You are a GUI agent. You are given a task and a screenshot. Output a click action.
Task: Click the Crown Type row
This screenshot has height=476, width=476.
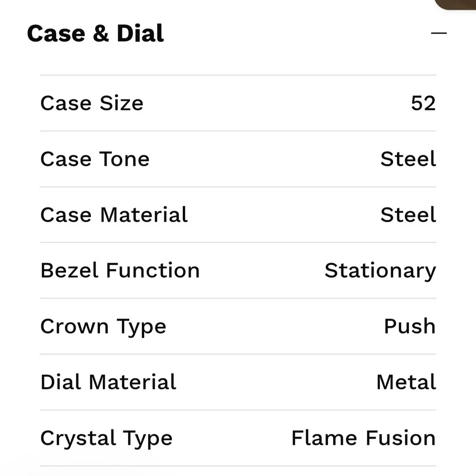coord(238,327)
